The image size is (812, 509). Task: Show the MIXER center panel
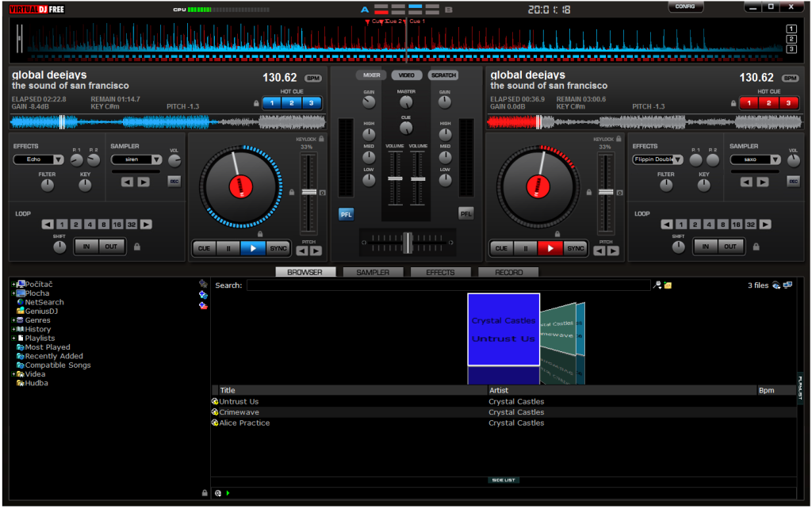click(371, 75)
